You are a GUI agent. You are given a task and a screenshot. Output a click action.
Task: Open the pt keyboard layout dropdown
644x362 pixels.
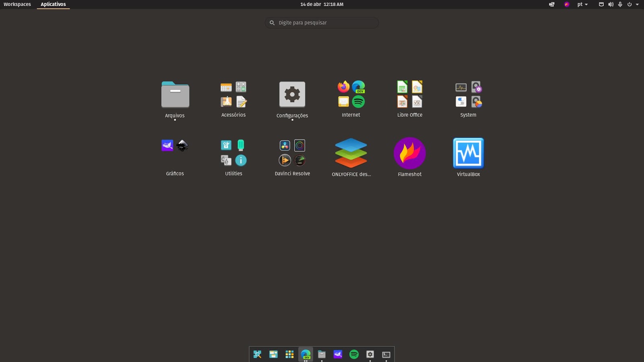582,4
